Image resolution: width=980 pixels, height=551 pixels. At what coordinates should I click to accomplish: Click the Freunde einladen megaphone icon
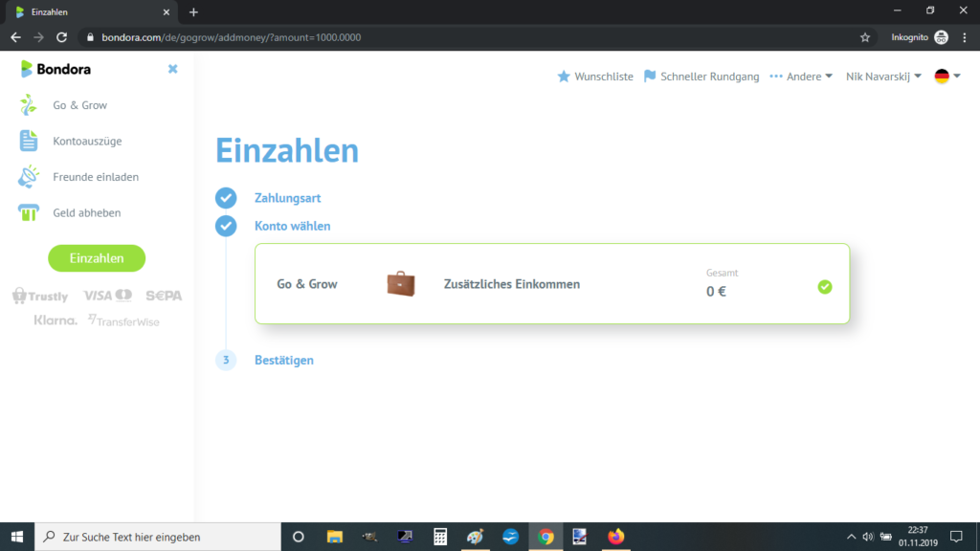click(x=28, y=177)
